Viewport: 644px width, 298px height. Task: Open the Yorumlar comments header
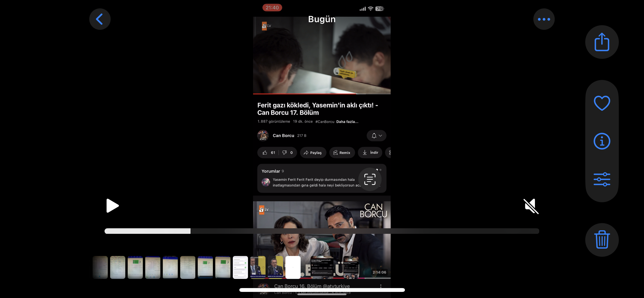tap(273, 171)
